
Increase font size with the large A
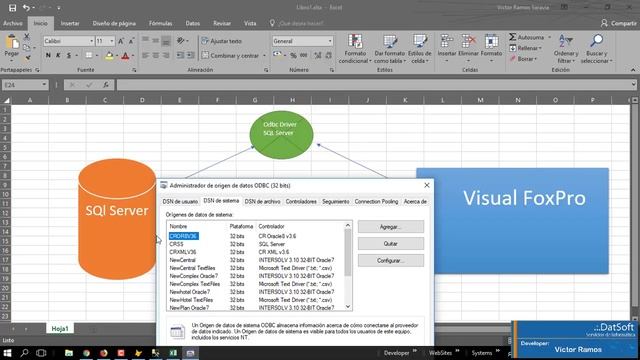point(121,41)
